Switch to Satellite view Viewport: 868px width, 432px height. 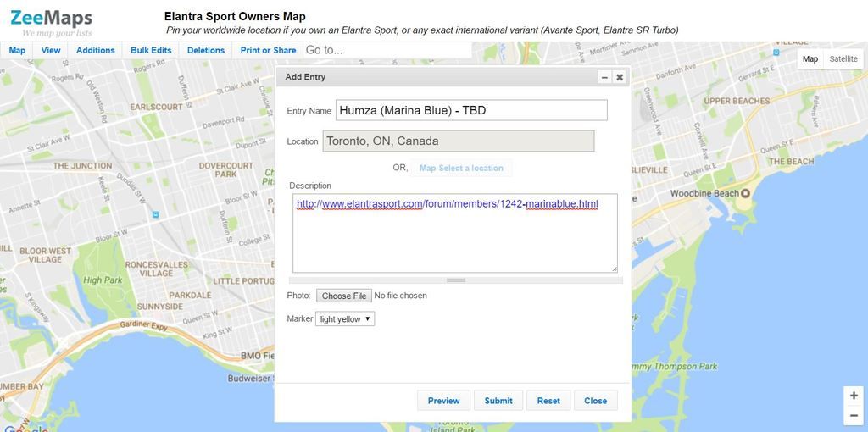click(843, 59)
